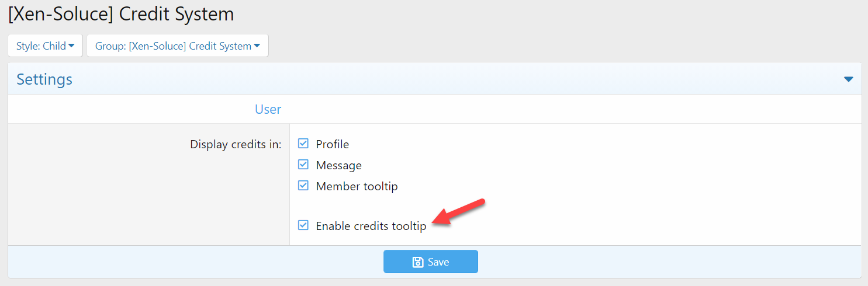868x286 pixels.
Task: Click the caret beside the Group selector
Action: pos(257,46)
